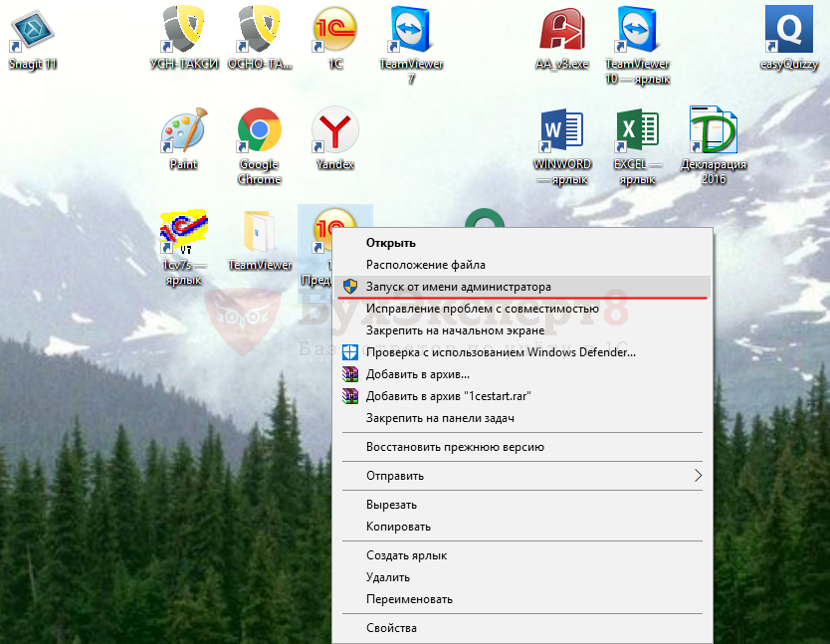The height and width of the screenshot is (644, 830).
Task: Choose Запуск от имени администратора
Action: (x=521, y=287)
